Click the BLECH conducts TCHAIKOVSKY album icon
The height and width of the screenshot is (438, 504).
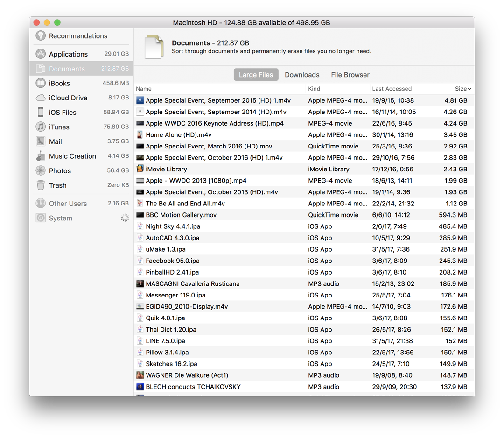tap(140, 387)
